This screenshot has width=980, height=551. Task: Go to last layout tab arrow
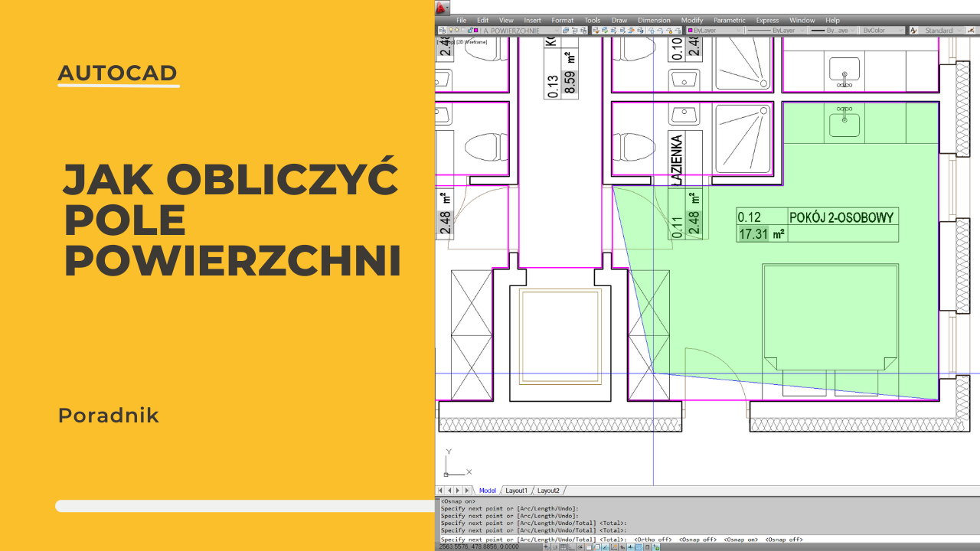(467, 490)
